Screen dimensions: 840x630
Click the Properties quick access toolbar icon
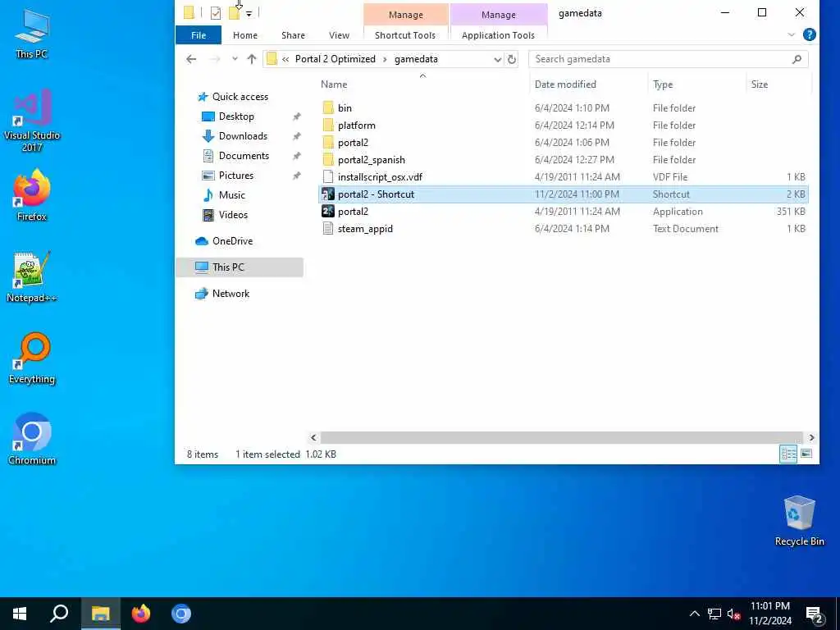pyautogui.click(x=216, y=13)
